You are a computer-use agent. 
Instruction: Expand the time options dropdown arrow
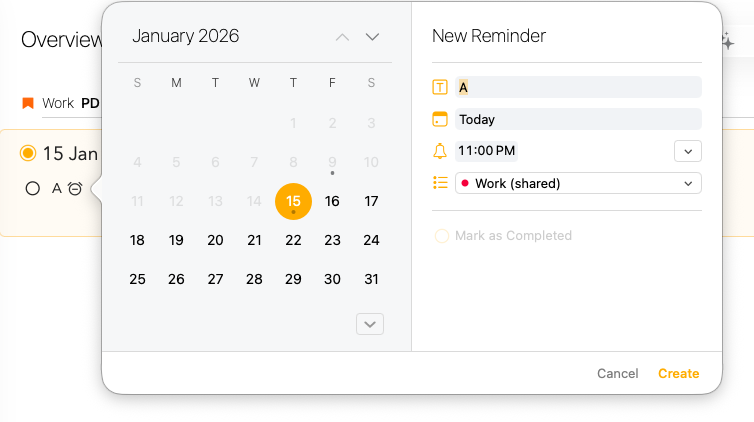688,151
